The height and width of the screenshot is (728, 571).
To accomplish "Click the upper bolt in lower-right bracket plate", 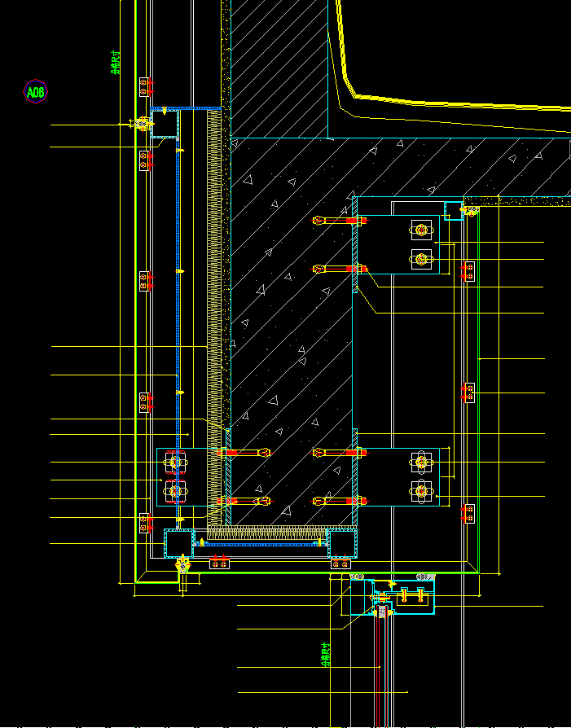I will click(421, 462).
